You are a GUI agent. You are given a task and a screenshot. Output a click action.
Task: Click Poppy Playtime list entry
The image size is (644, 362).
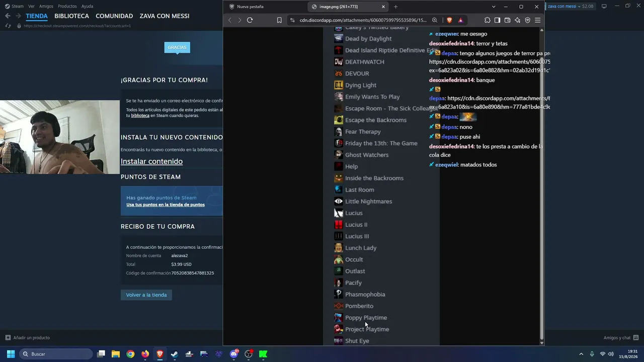(366, 318)
